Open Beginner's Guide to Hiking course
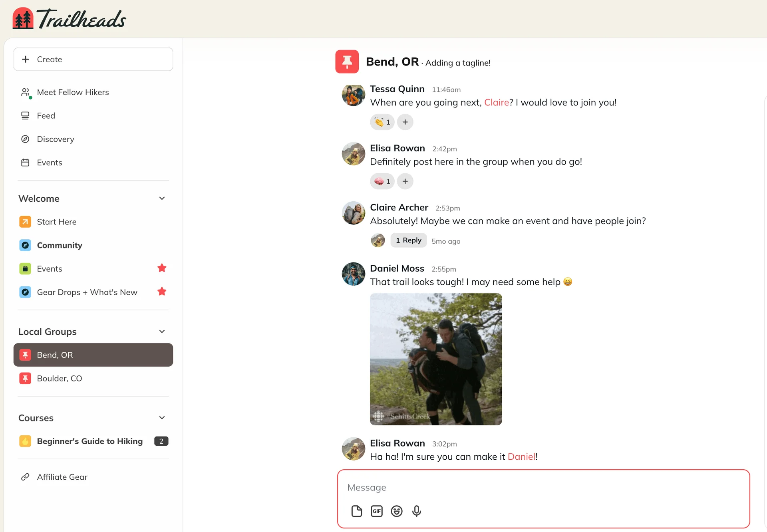Screen dimensions: 767x532 click(x=93, y=441)
